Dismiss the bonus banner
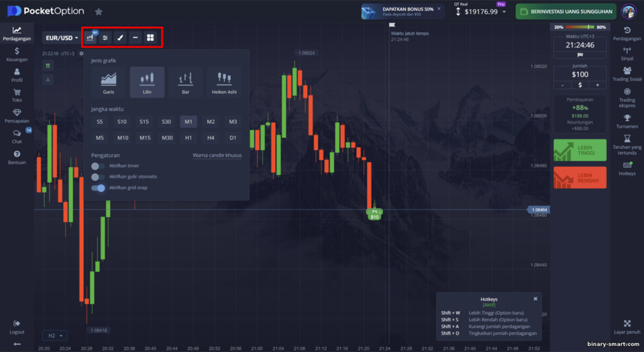Viewport: 644px width, 352px height. [x=439, y=9]
